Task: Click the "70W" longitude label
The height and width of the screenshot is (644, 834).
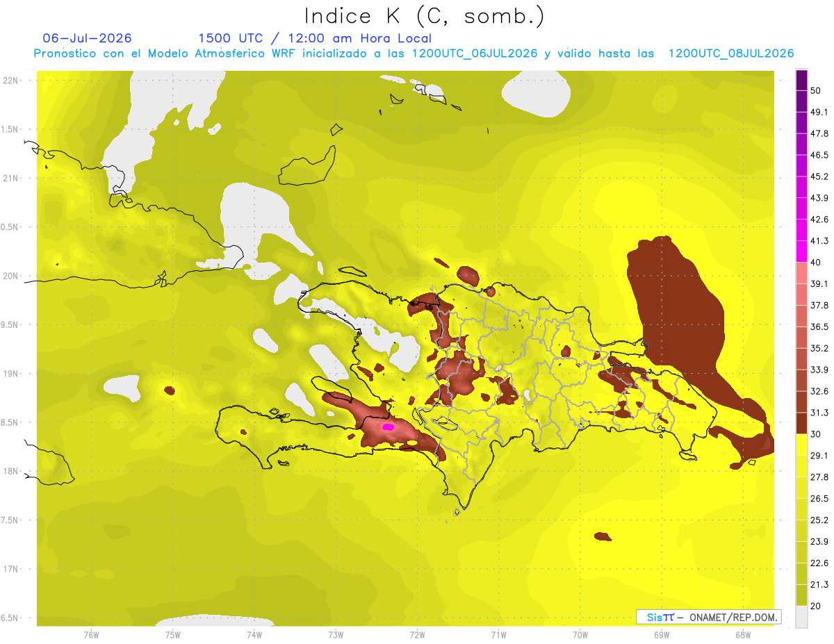Action: click(580, 636)
